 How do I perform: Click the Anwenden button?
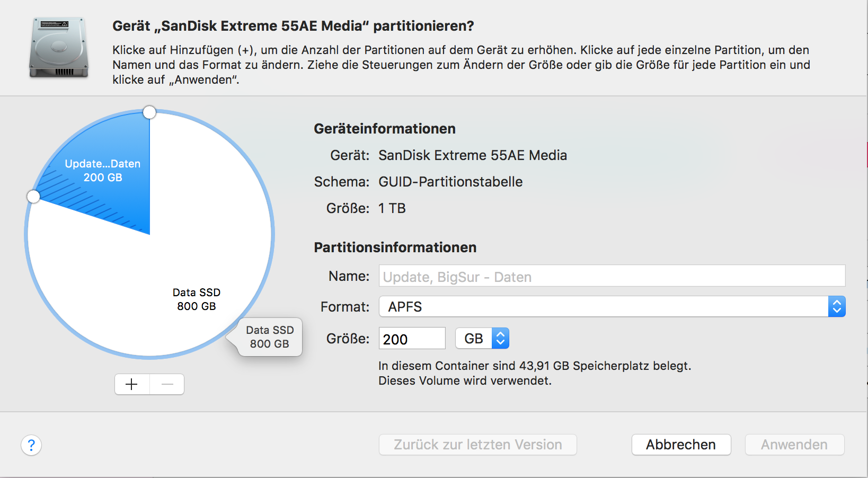(794, 445)
